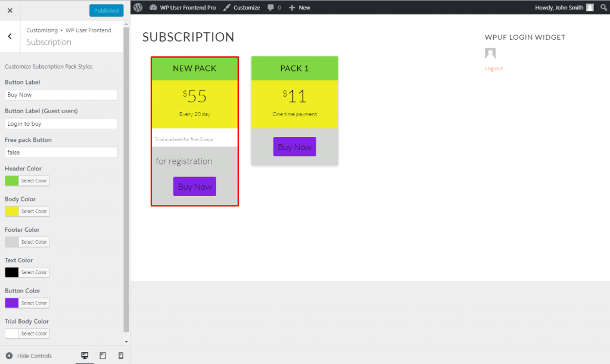Viewport: 610px width, 364px height.
Task: Go back using the left chevron arrow
Action: 10,36
